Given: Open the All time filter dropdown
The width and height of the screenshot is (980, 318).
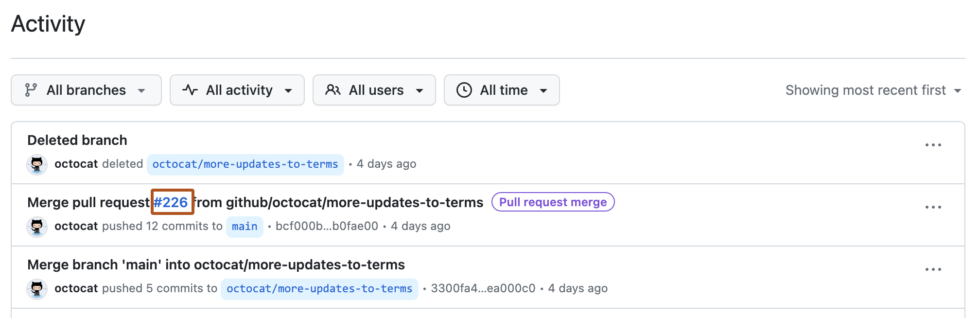Looking at the screenshot, I should 502,90.
